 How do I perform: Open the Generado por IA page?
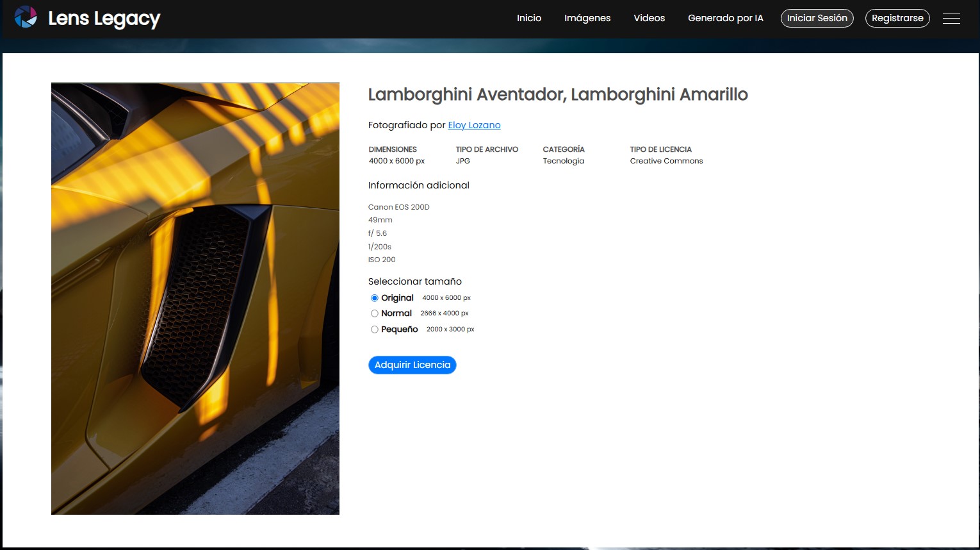(x=725, y=18)
